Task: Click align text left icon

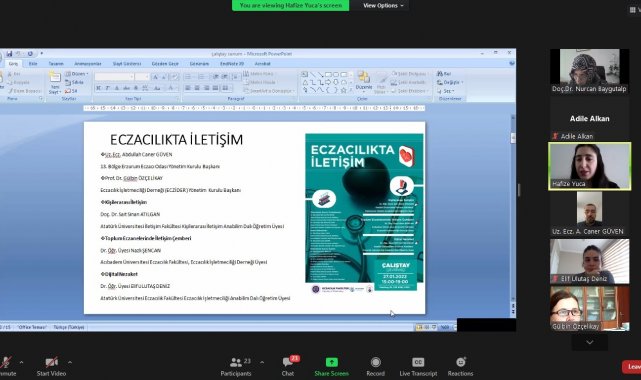Action: pos(188,88)
